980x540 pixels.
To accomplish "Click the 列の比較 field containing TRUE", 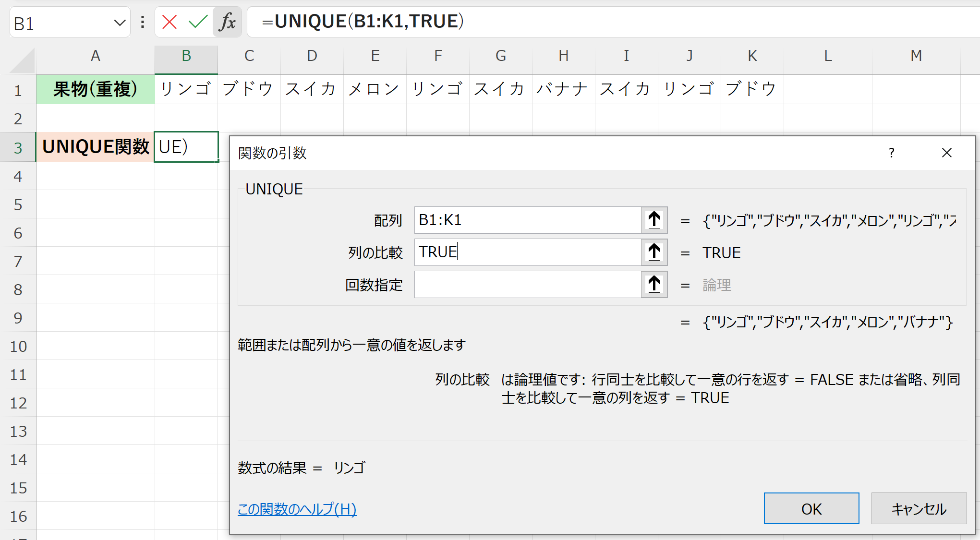I will 526,252.
